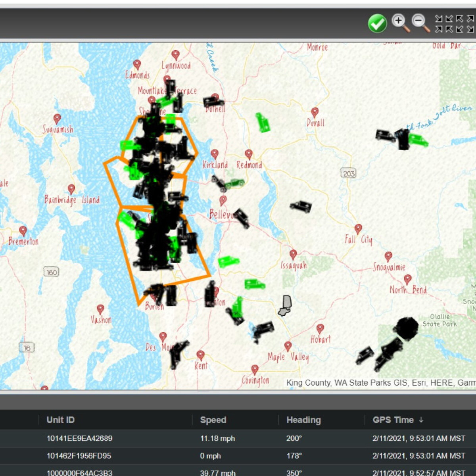
Task: Click the route 160 highway shield
Action: [x=52, y=272]
